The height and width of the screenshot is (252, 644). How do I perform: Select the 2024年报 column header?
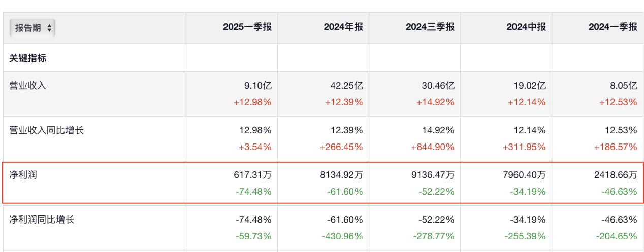343,27
